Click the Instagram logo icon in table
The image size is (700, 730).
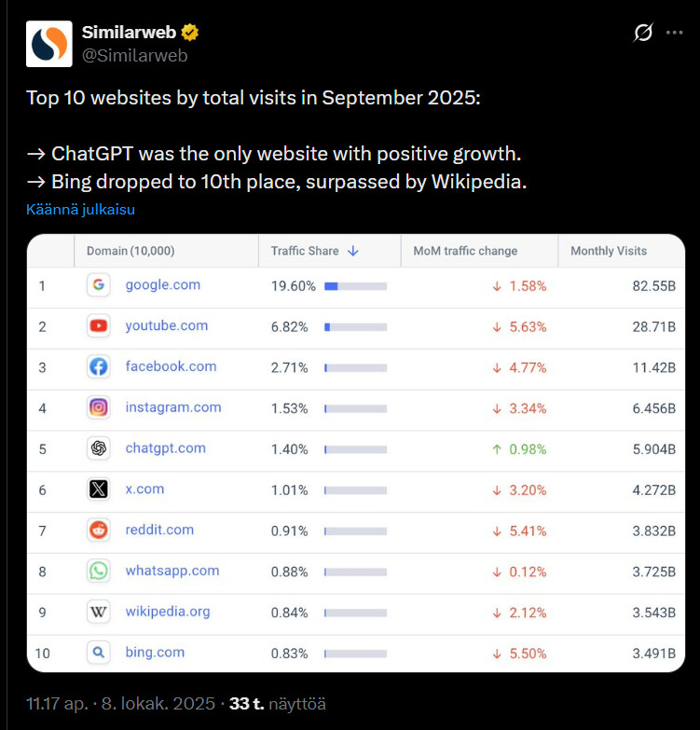[99, 407]
